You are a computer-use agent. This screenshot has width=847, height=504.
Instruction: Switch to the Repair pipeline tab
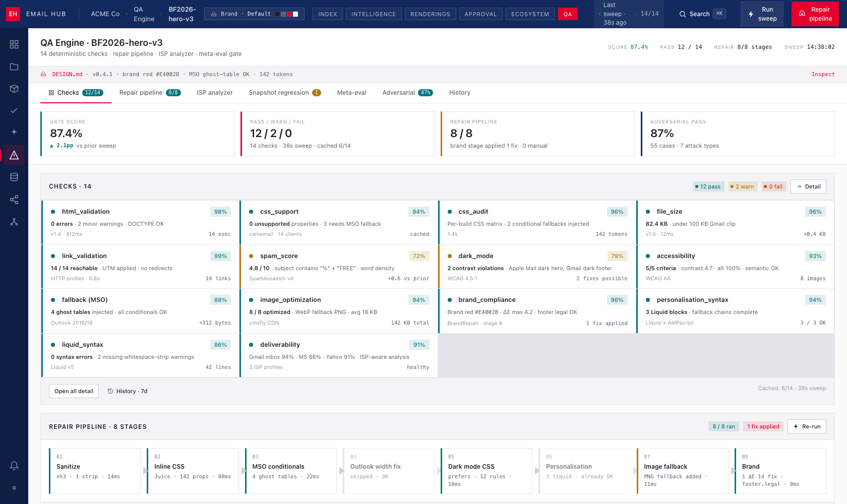click(x=150, y=93)
